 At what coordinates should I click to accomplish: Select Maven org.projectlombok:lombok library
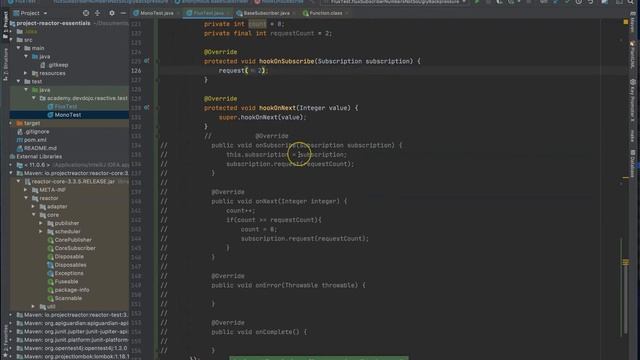point(76,357)
